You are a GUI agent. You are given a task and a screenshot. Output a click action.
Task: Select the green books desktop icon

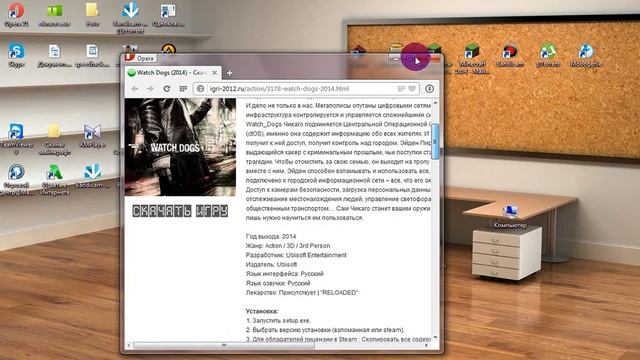54,14
